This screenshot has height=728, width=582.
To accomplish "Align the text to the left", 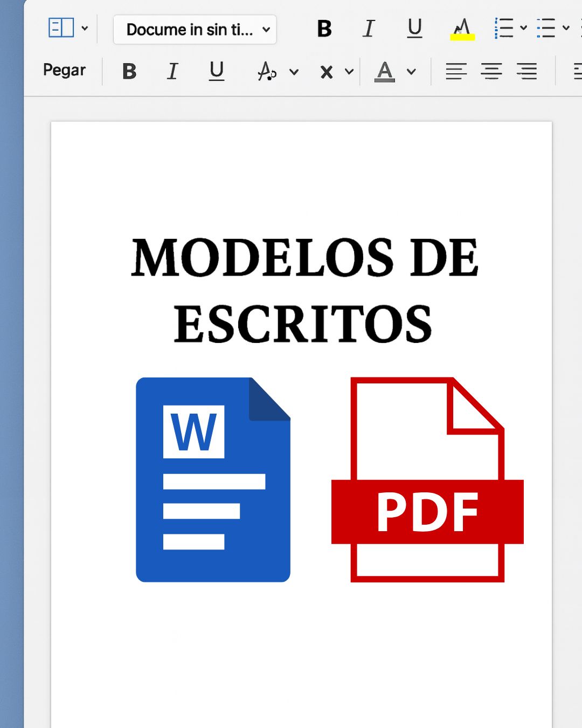I will pyautogui.click(x=456, y=71).
